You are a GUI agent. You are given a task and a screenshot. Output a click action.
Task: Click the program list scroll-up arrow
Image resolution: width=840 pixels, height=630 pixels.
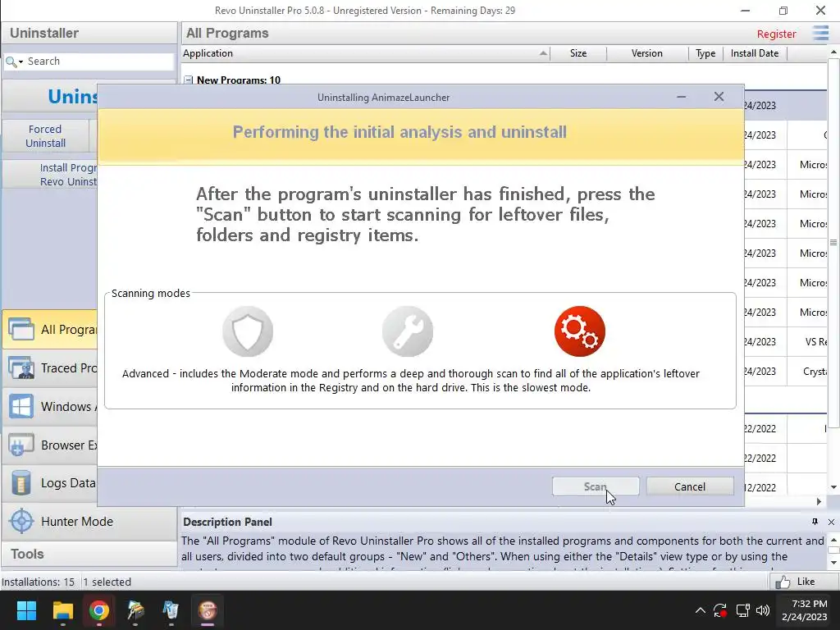point(833,52)
